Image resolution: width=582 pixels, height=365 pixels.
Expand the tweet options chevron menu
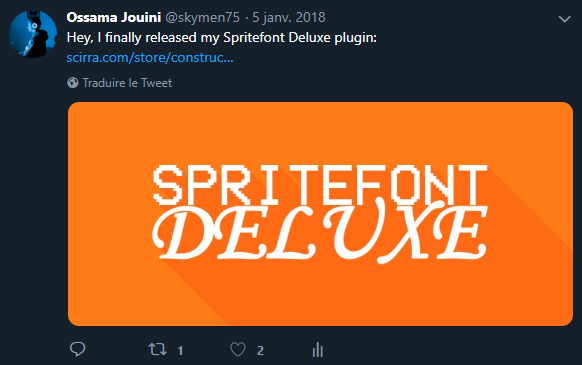tap(565, 19)
